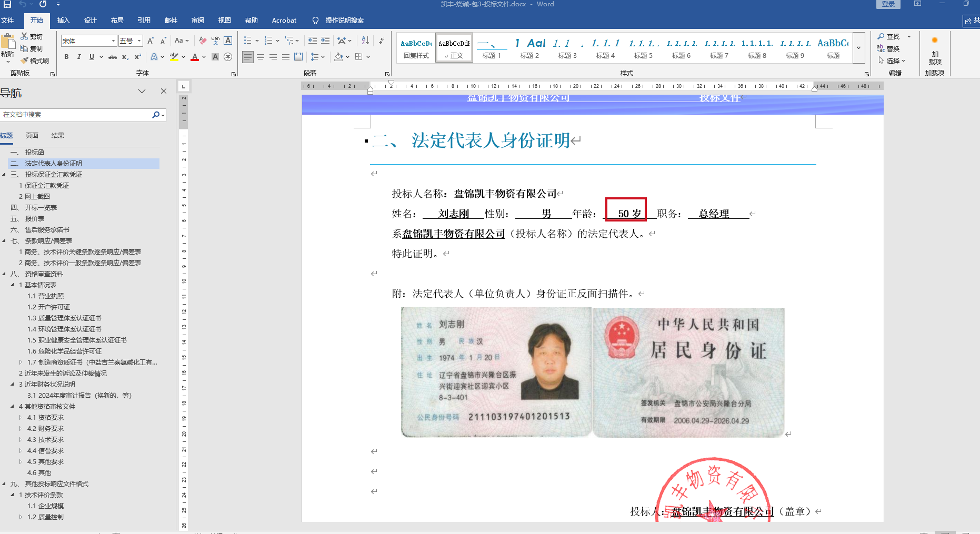
Task: Apply strikethrough (abc) formatting
Action: (x=113, y=57)
